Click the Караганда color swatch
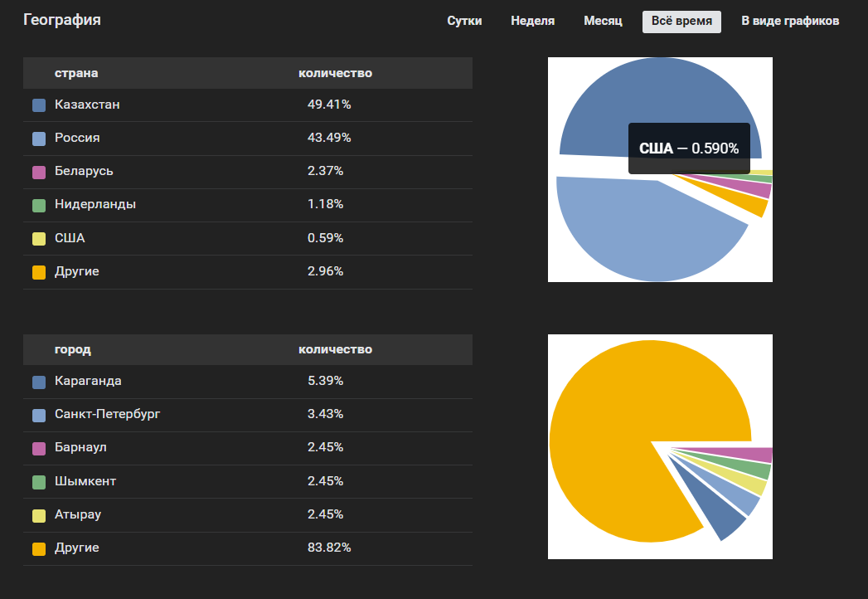Image resolution: width=868 pixels, height=599 pixels. click(x=39, y=382)
